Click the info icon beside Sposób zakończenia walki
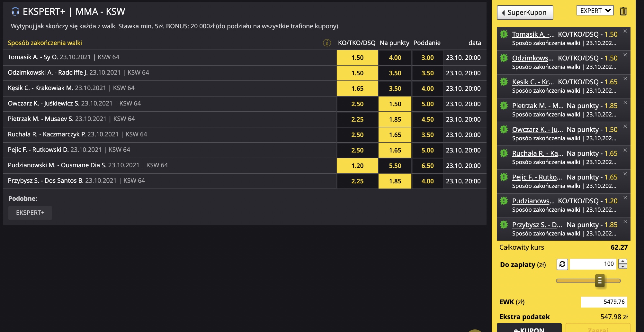Screen dimensions: 644x332 (327, 43)
